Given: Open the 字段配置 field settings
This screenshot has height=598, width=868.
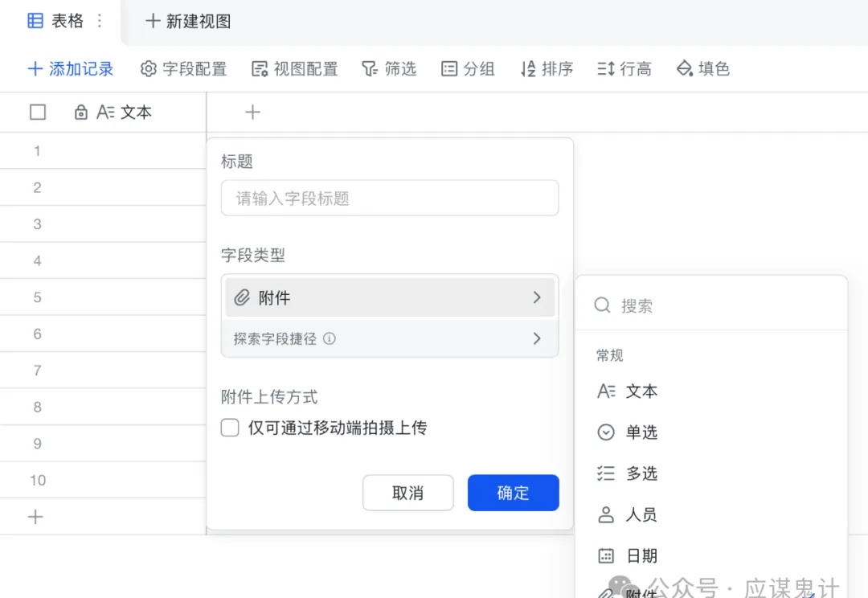Looking at the screenshot, I should [x=183, y=69].
